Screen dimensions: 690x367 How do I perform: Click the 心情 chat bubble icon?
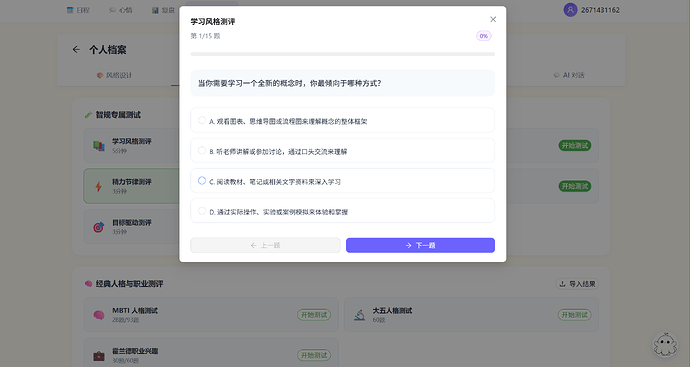point(113,10)
